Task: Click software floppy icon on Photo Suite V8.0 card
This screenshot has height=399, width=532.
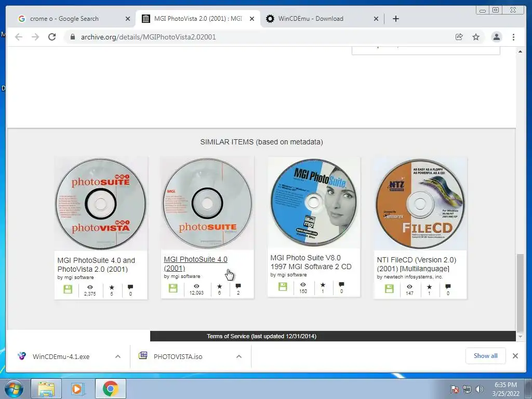Action: coord(283,287)
